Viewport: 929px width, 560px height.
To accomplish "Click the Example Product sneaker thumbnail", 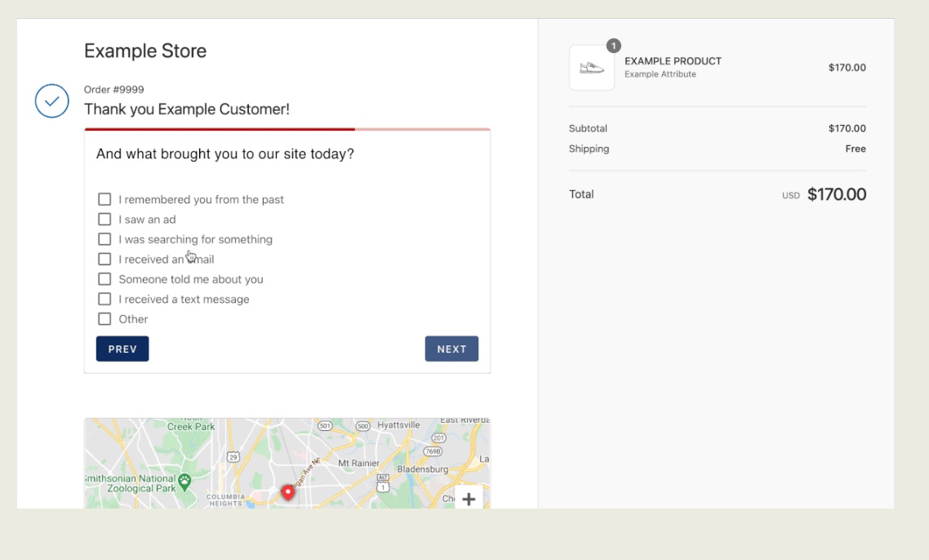I will (x=591, y=67).
